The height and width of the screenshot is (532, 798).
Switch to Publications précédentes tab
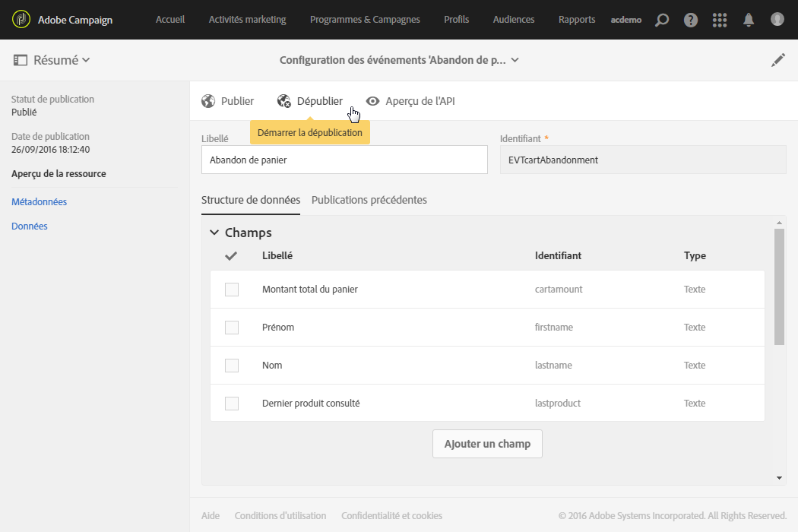(x=369, y=200)
